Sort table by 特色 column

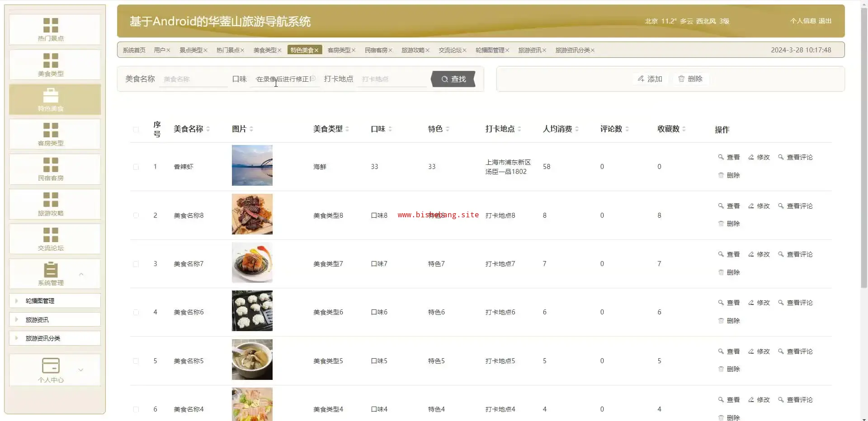448,129
